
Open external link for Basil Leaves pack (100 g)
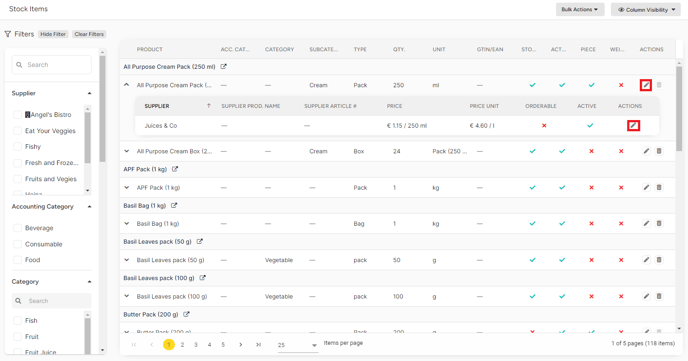tap(202, 278)
